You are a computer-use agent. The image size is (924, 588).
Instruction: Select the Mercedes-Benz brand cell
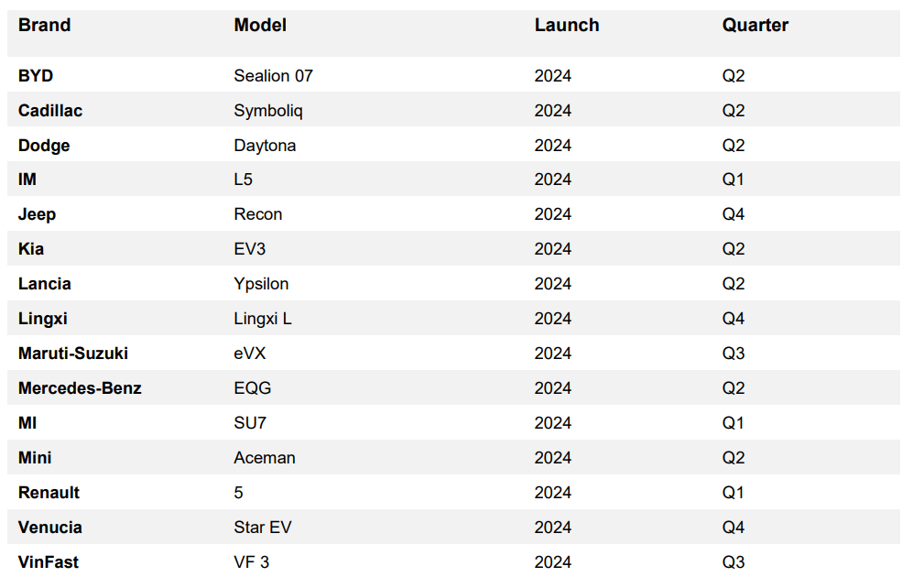(80, 388)
